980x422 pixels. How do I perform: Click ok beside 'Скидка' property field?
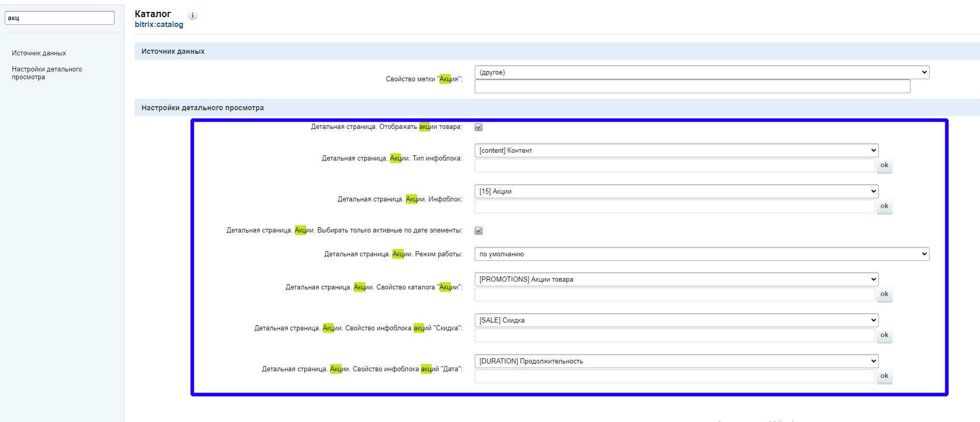tap(884, 335)
